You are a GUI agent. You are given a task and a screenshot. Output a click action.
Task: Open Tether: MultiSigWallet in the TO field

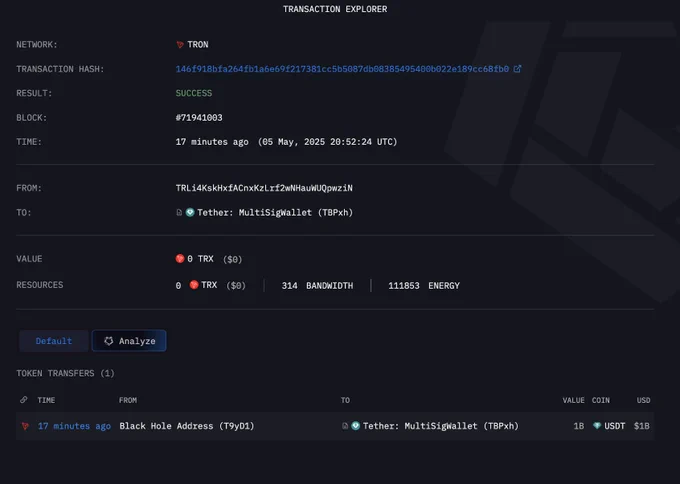tap(275, 213)
